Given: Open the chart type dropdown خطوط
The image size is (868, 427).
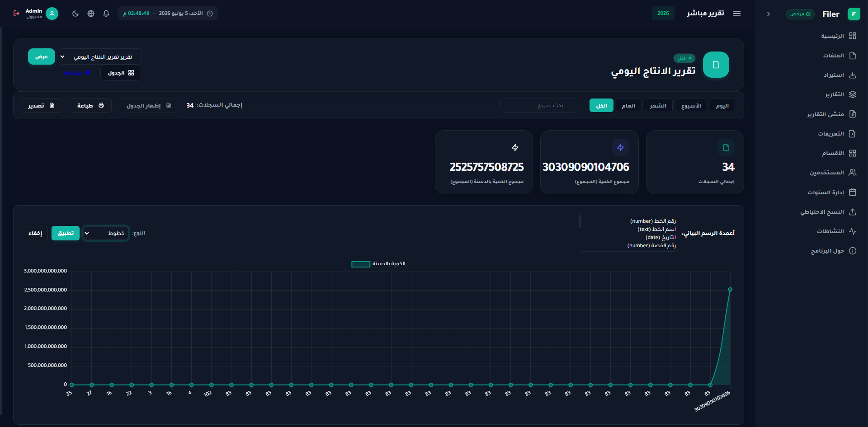Looking at the screenshot, I should point(106,233).
